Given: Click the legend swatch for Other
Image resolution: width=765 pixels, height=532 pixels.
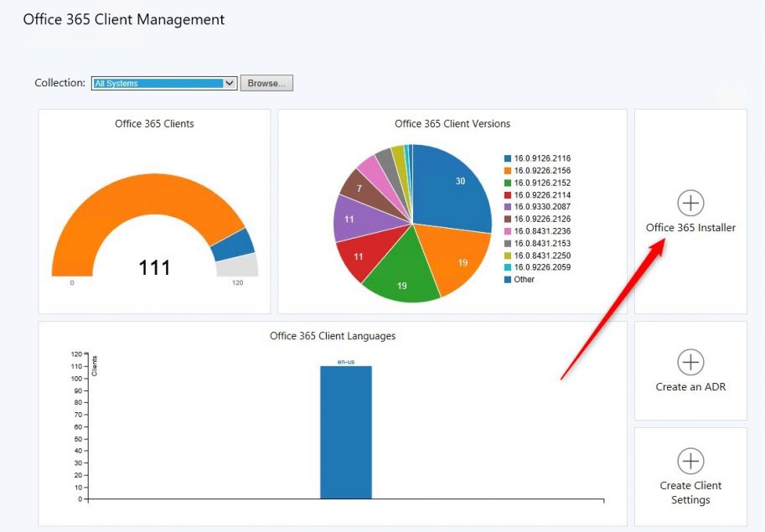Looking at the screenshot, I should click(x=508, y=280).
